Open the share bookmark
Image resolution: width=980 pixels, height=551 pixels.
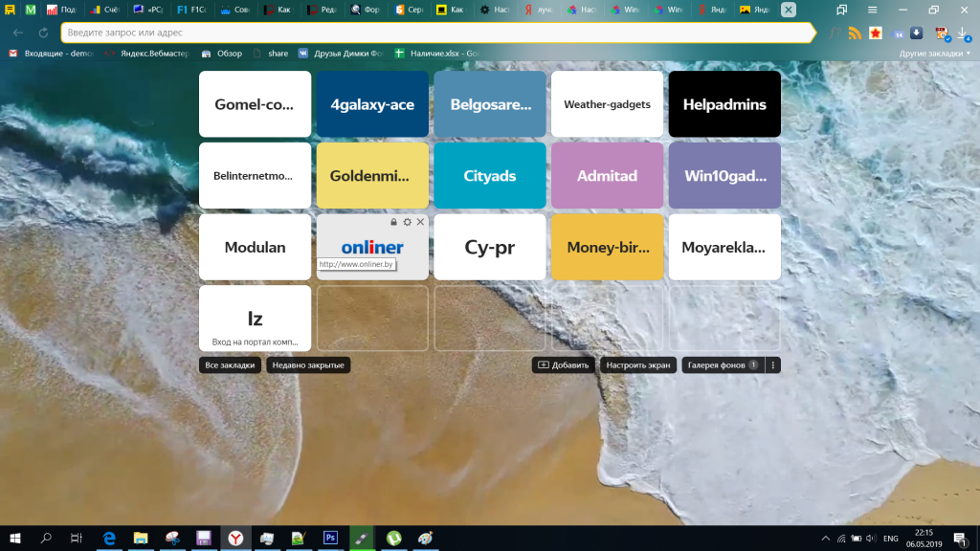271,54
